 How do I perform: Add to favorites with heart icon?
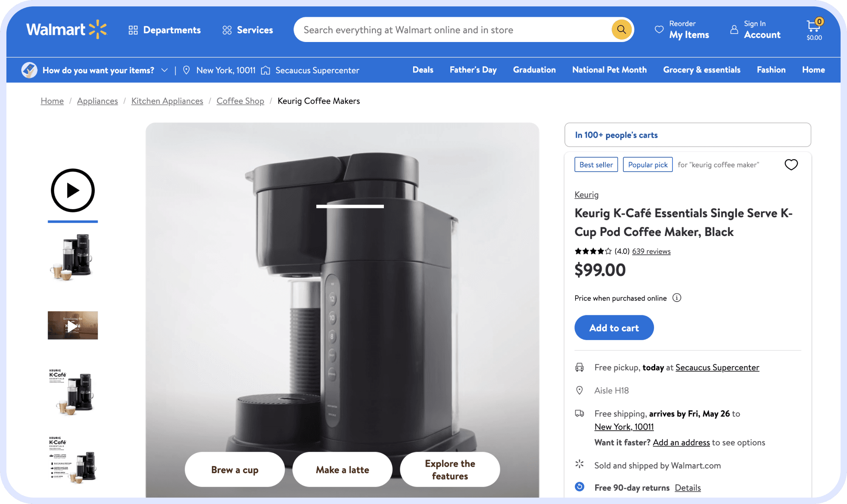791,164
